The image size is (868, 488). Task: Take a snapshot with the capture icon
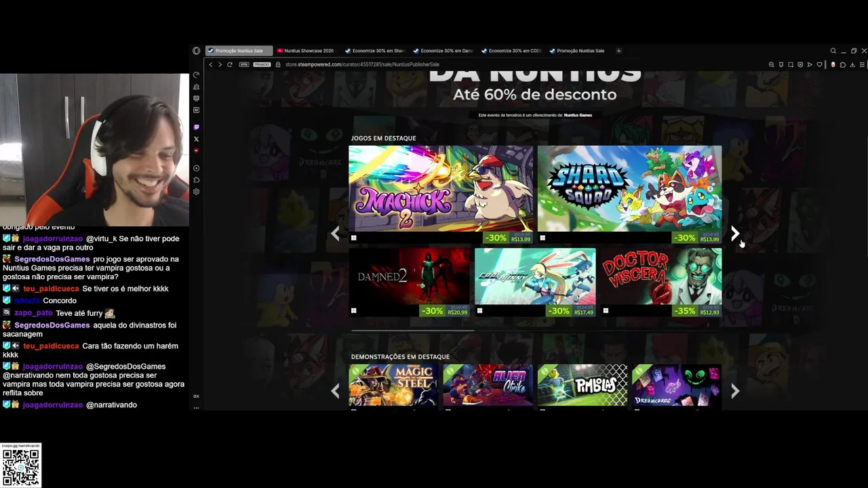[791, 64]
